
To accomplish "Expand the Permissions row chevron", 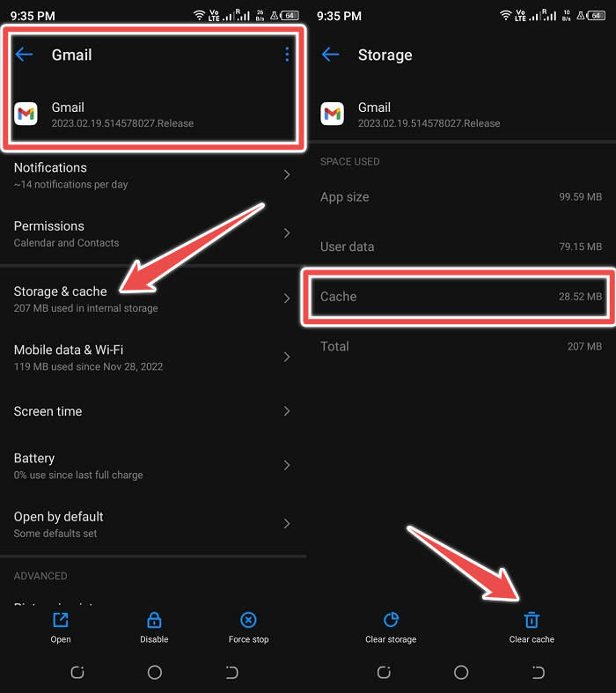I will [287, 233].
